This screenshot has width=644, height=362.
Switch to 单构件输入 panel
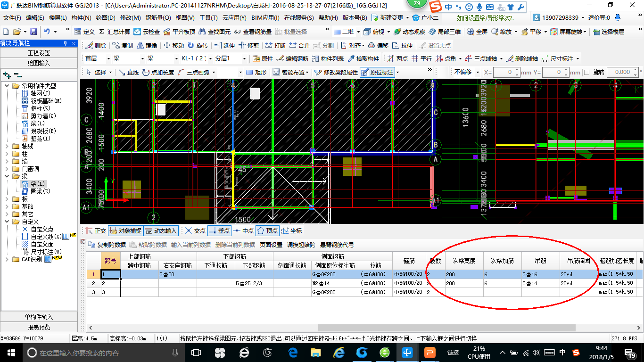click(39, 317)
